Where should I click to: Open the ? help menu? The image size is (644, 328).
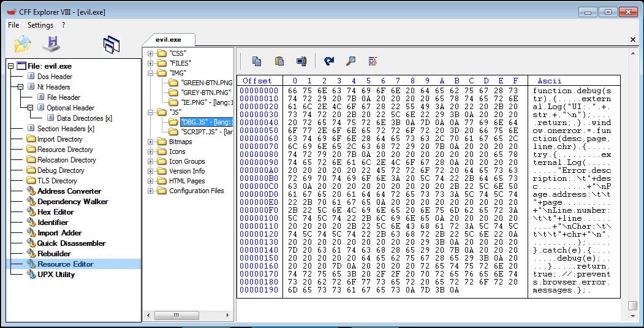click(x=63, y=25)
